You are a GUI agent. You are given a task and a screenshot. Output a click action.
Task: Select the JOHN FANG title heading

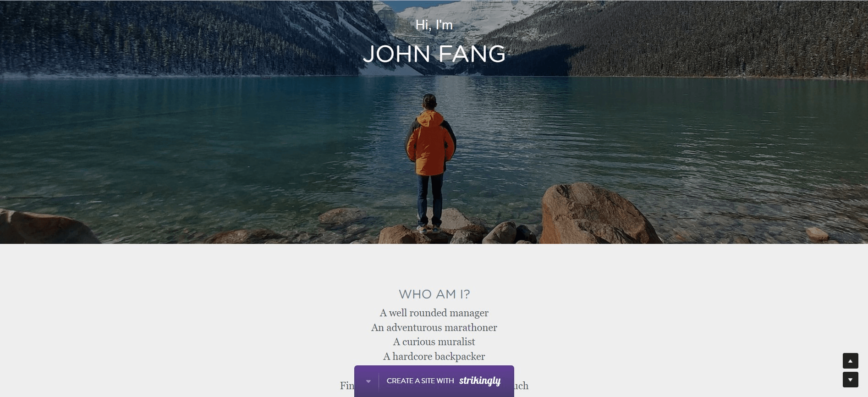(x=434, y=54)
